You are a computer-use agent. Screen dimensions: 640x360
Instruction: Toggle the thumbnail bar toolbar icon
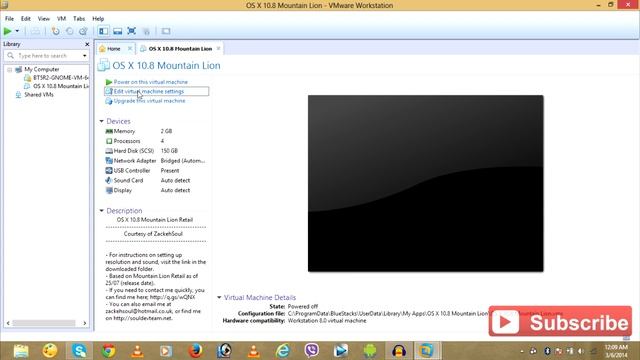pyautogui.click(x=118, y=31)
